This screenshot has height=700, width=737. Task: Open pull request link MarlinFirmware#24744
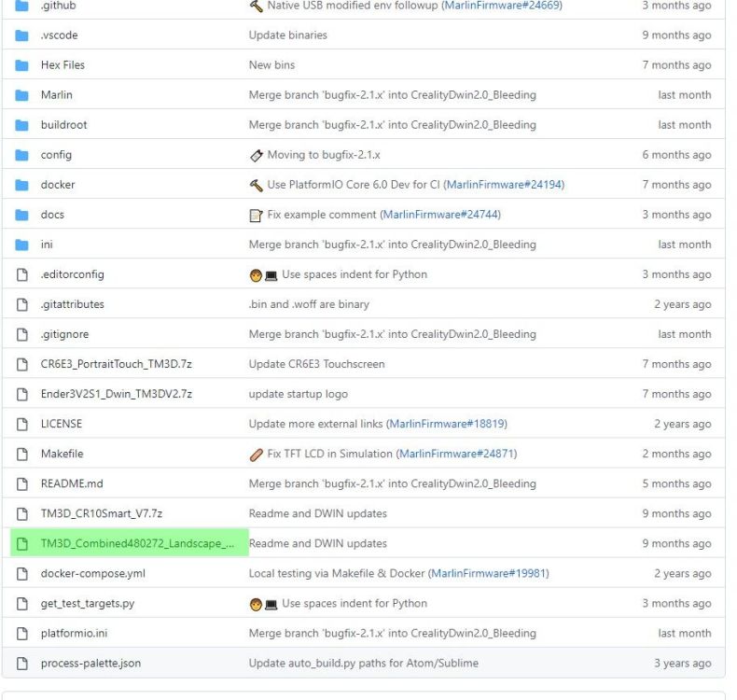(x=440, y=215)
